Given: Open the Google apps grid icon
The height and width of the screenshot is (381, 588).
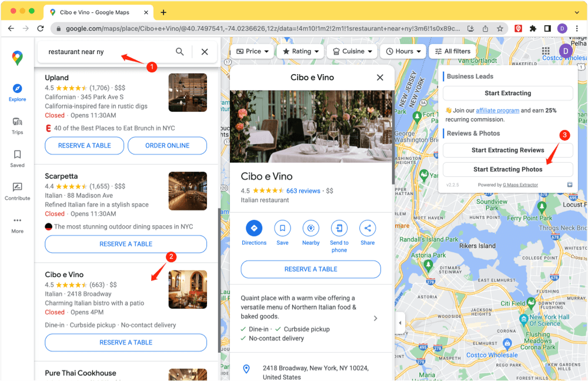Looking at the screenshot, I should (546, 51).
